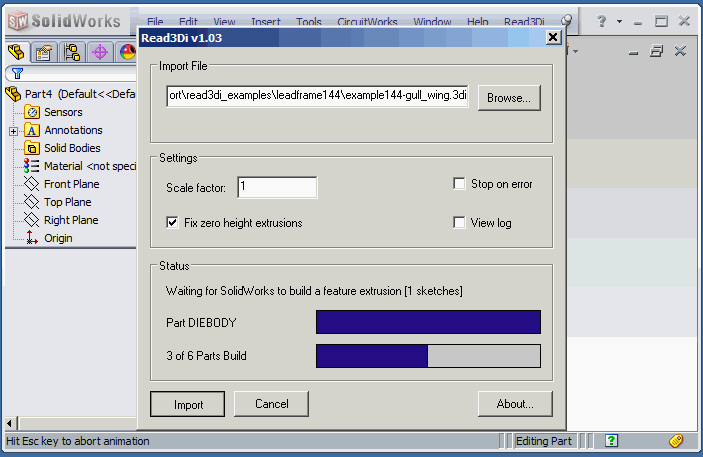Click the Scale factor input field
Screen dimensions: 703x457
[x=277, y=187]
